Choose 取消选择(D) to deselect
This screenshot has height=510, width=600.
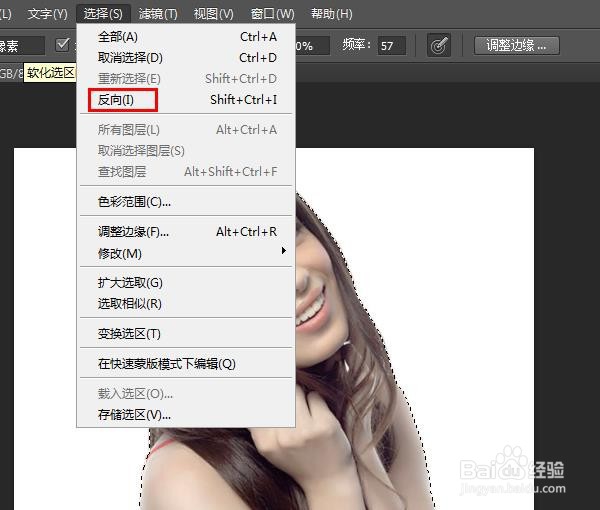(x=186, y=58)
